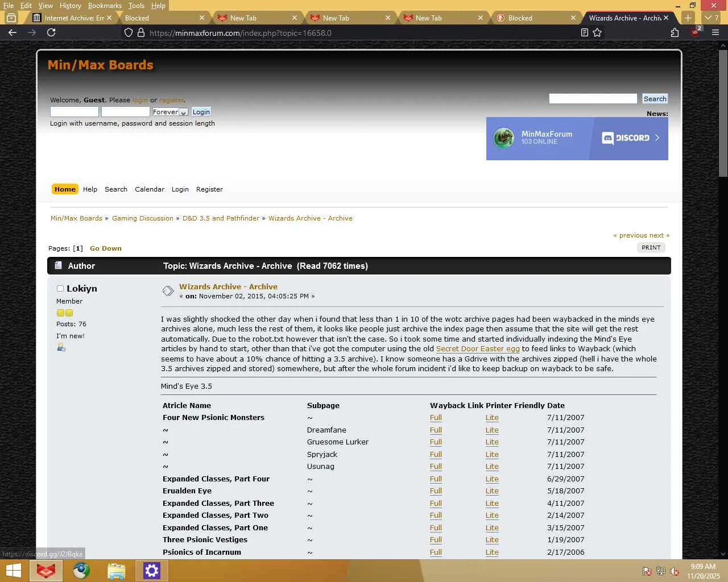Open the Extensions puzzle icon
Image resolution: width=728 pixels, height=582 pixels.
[675, 32]
